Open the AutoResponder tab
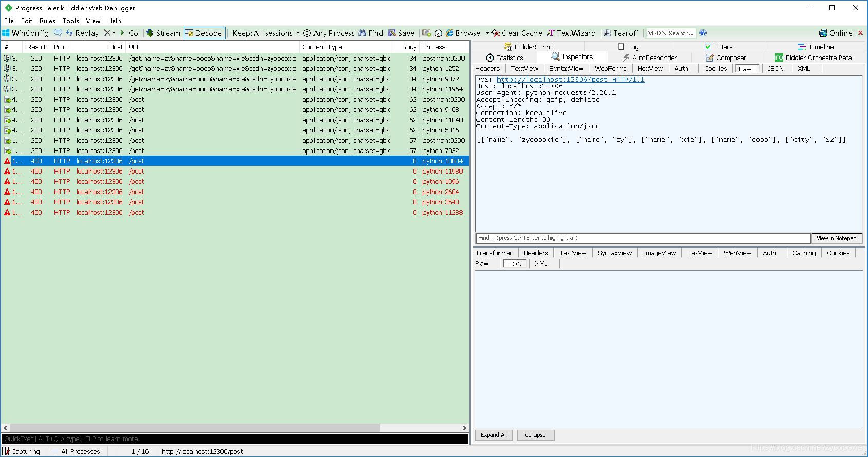 coord(649,58)
